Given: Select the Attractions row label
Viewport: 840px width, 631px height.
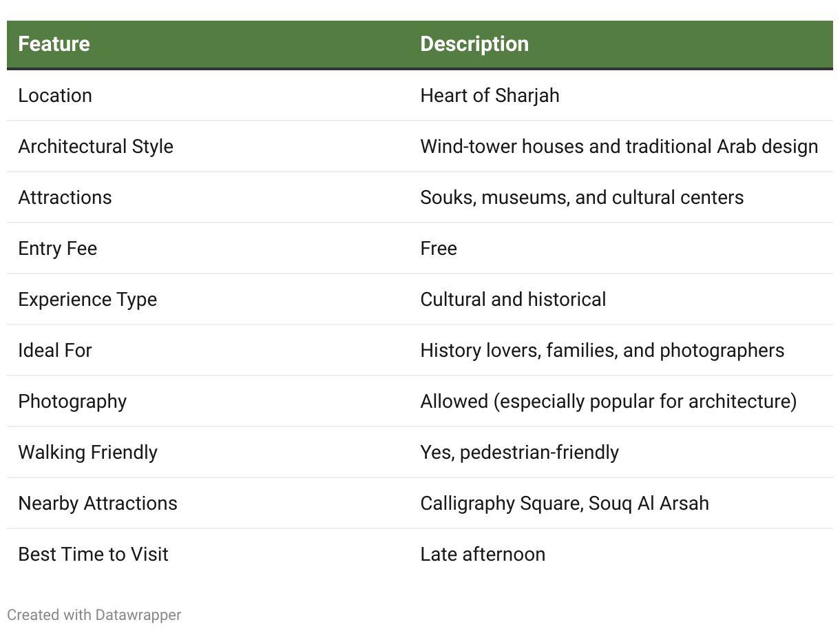Looking at the screenshot, I should 65,197.
